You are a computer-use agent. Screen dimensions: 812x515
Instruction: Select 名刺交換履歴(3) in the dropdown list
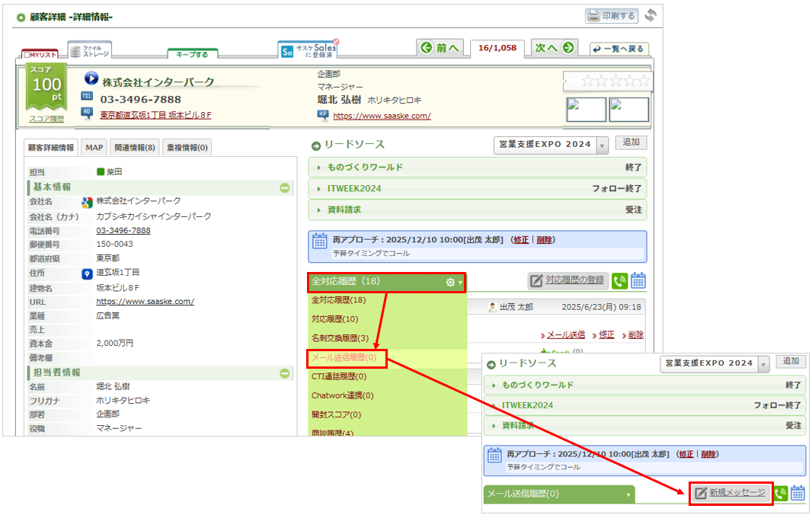[x=340, y=338]
